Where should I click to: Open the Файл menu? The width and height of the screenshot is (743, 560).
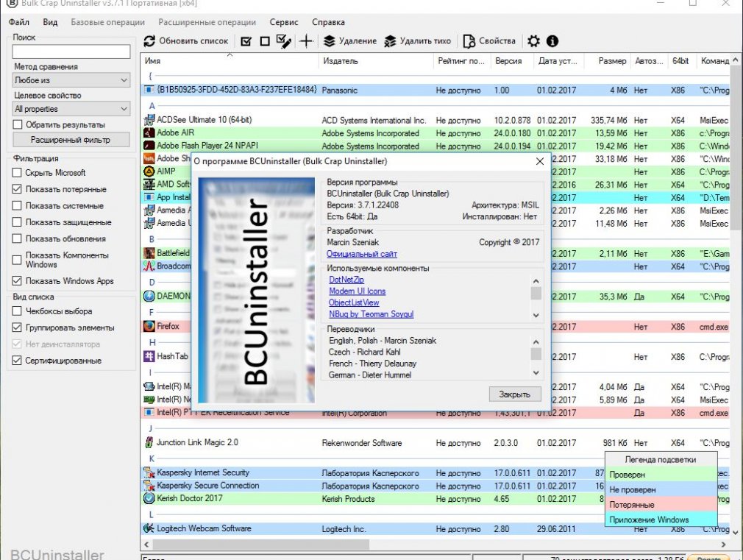coord(19,22)
